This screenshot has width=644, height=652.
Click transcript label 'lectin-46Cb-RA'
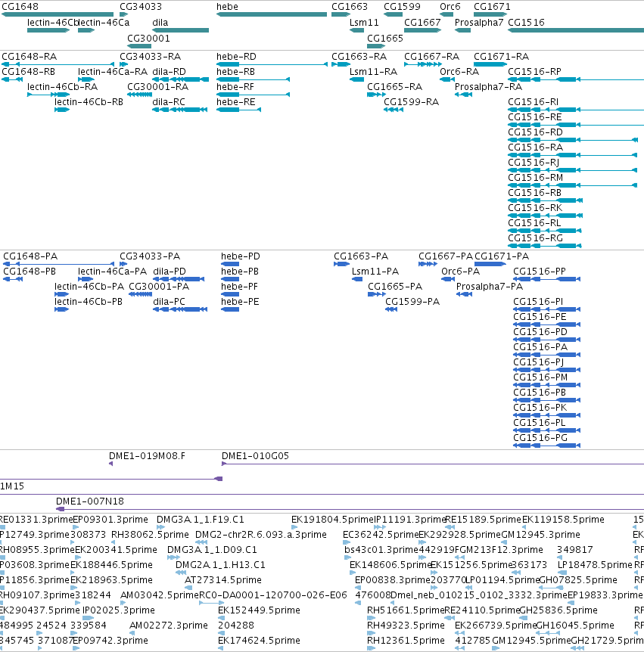(x=62, y=86)
